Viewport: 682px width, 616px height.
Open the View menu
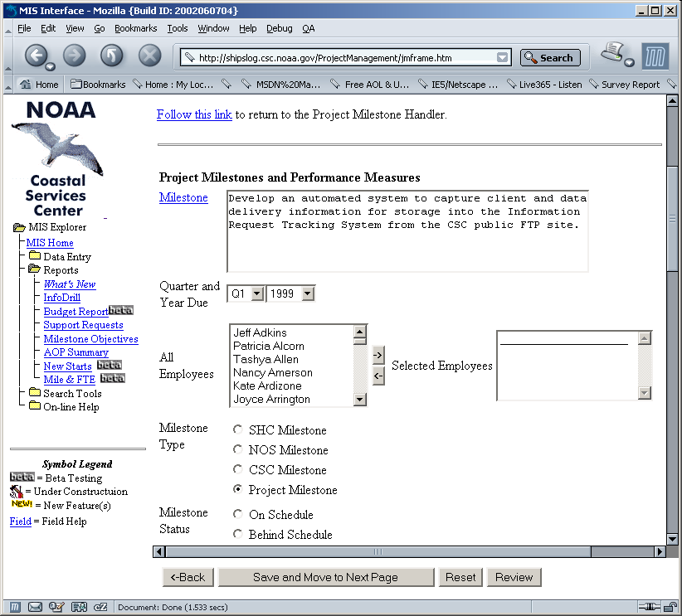75,28
